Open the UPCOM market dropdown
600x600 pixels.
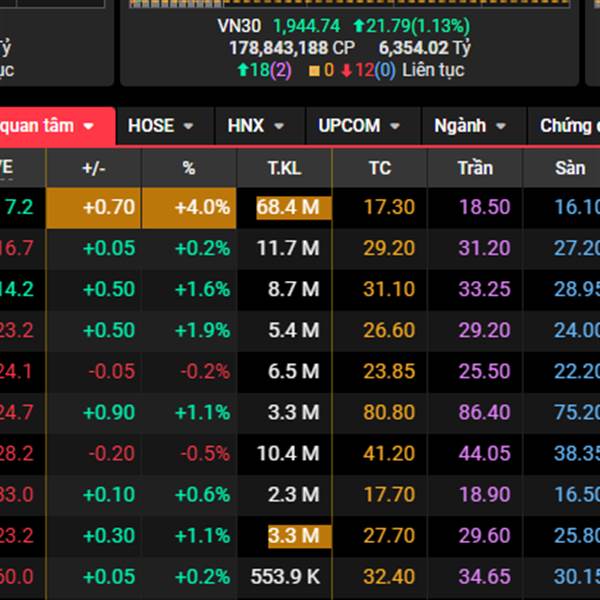point(359,126)
